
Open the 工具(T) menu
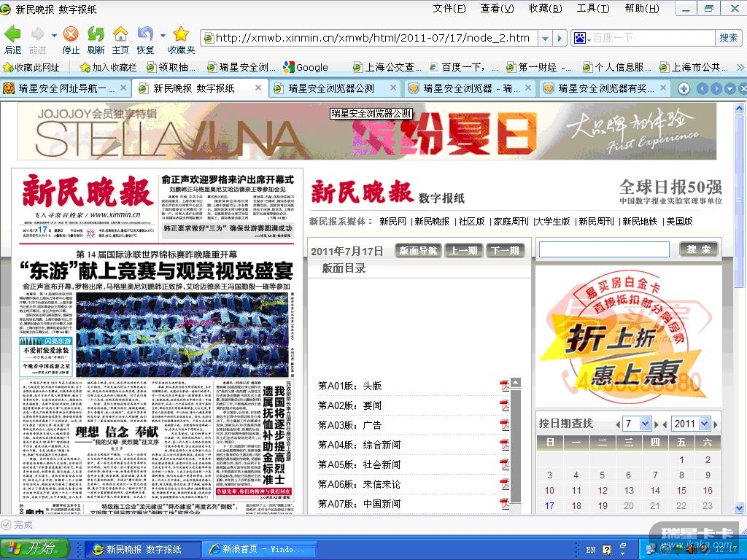(x=592, y=8)
